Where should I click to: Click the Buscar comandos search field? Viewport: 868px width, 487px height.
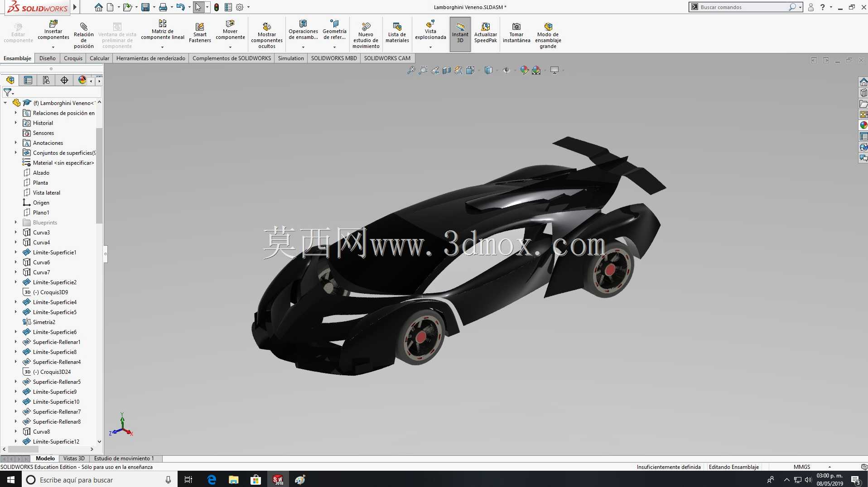[x=743, y=7]
